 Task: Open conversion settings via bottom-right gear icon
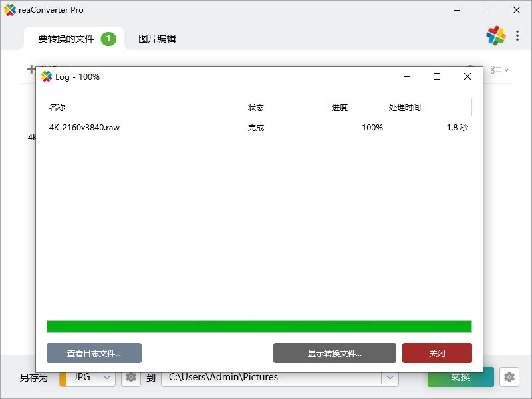click(509, 377)
